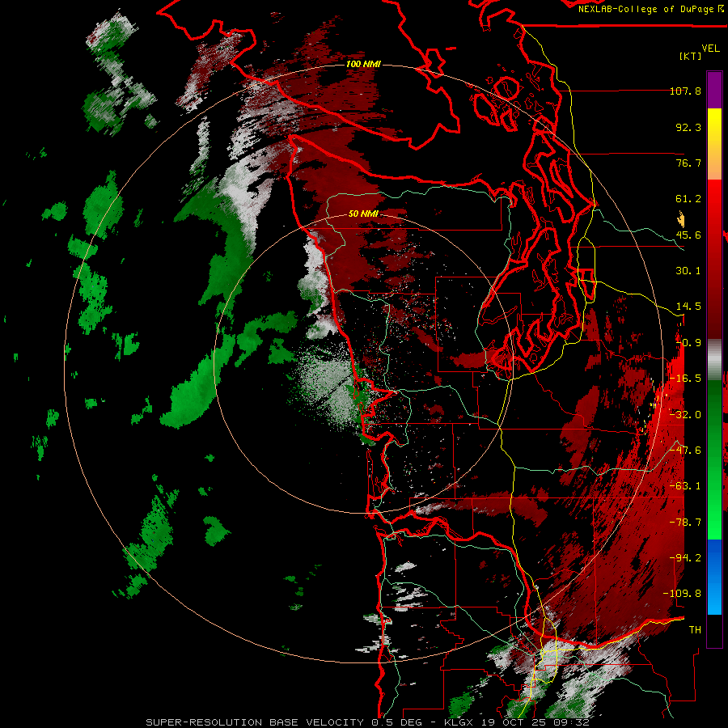Click the KLGX station identifier
Screen dimensions: 728x728
(459, 722)
